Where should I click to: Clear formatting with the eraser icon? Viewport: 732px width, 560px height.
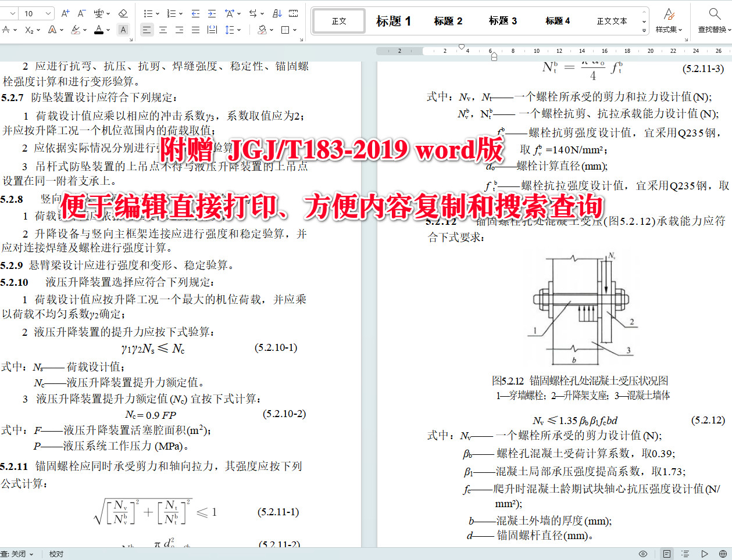pos(123,13)
